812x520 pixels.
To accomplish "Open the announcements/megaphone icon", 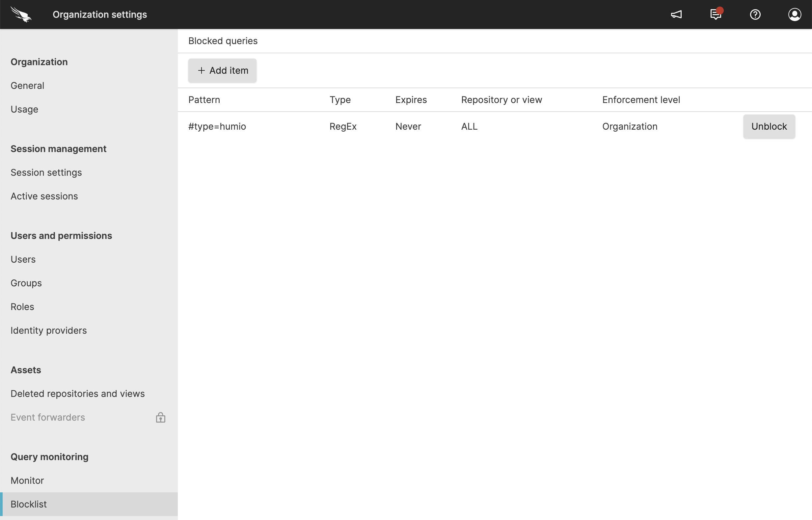I will (x=676, y=14).
